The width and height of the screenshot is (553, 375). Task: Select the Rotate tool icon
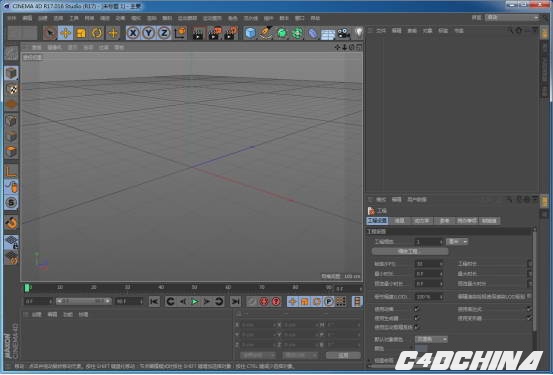pyautogui.click(x=97, y=33)
